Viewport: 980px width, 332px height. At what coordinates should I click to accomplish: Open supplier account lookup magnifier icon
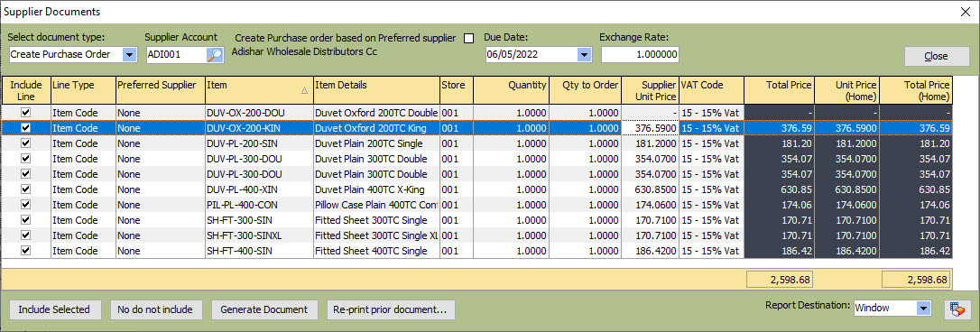pos(215,55)
